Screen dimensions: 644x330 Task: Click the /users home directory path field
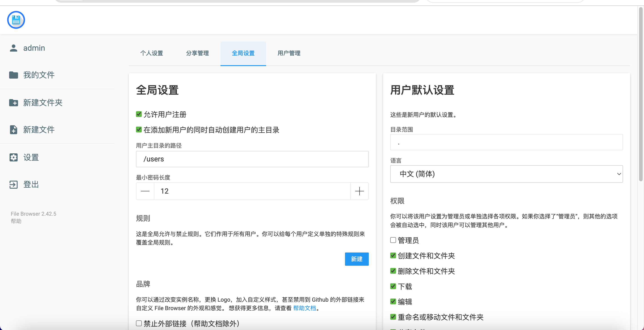click(252, 159)
